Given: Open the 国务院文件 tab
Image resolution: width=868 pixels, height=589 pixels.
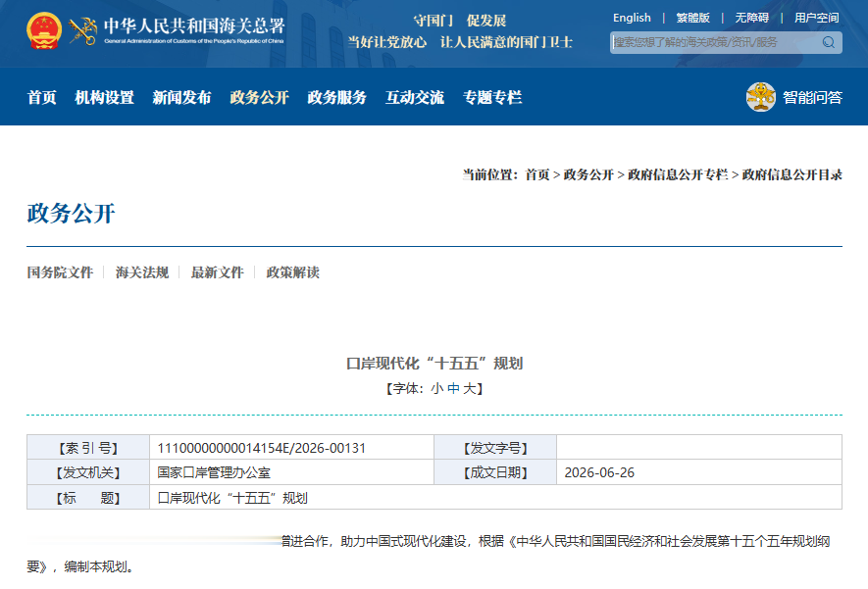Looking at the screenshot, I should 61,272.
